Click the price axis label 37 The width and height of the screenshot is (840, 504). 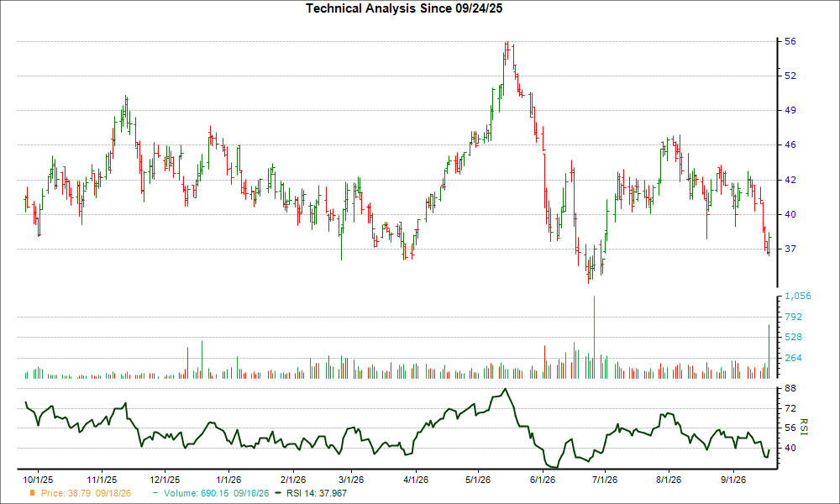(790, 249)
